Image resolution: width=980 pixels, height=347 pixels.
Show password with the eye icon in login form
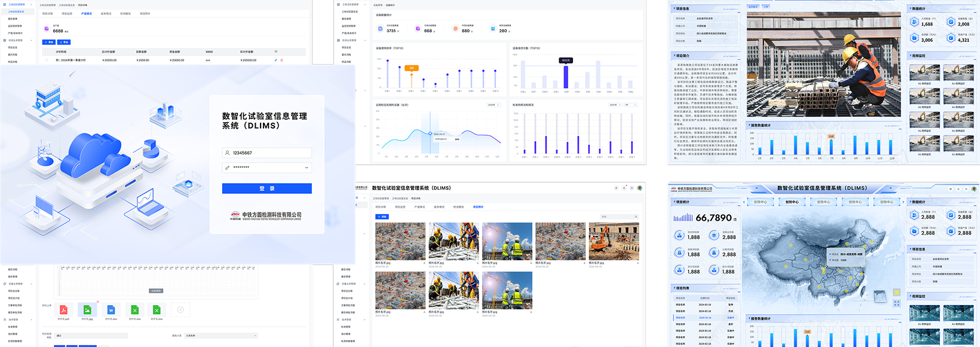click(x=307, y=168)
